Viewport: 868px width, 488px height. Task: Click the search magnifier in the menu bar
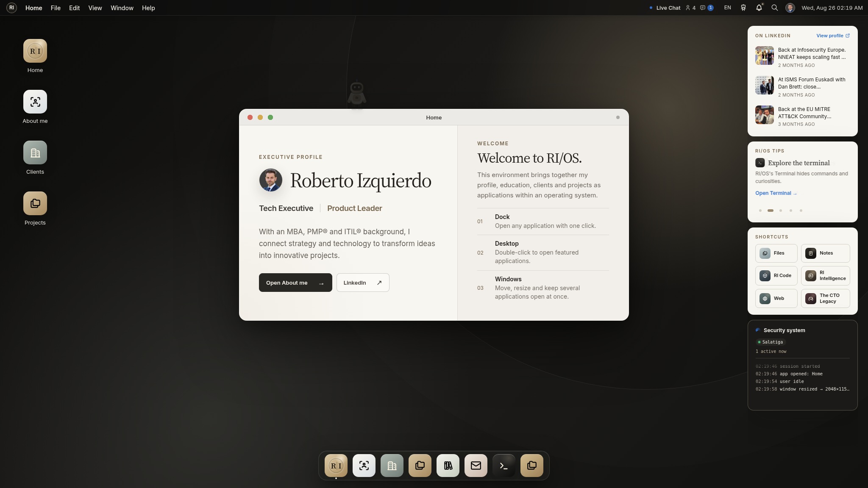point(775,8)
